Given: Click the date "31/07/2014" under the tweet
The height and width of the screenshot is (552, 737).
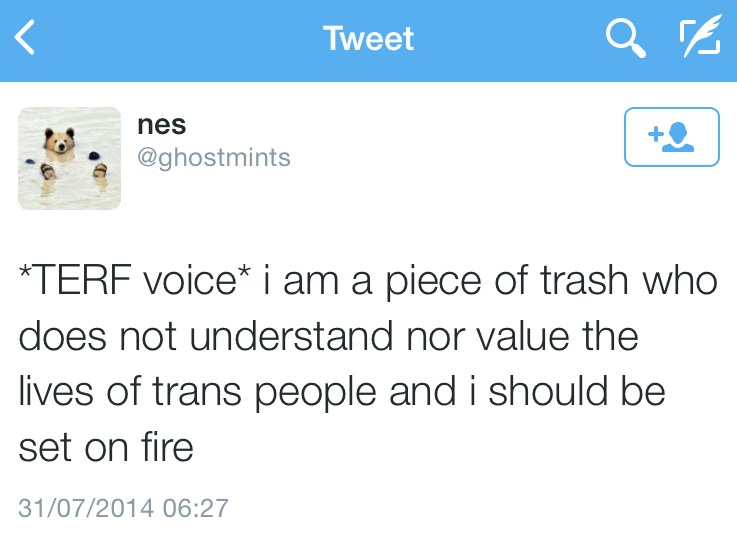Looking at the screenshot, I should coord(86,507).
